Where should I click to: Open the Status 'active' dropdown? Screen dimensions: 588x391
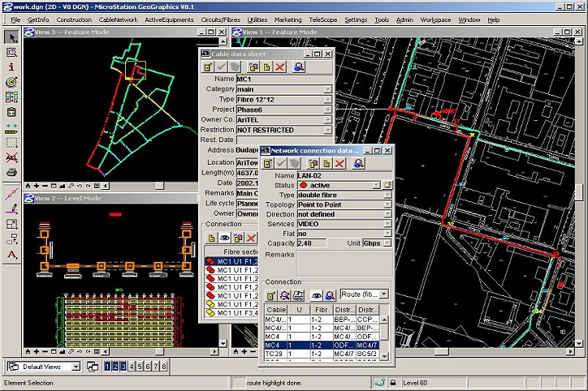click(x=376, y=185)
